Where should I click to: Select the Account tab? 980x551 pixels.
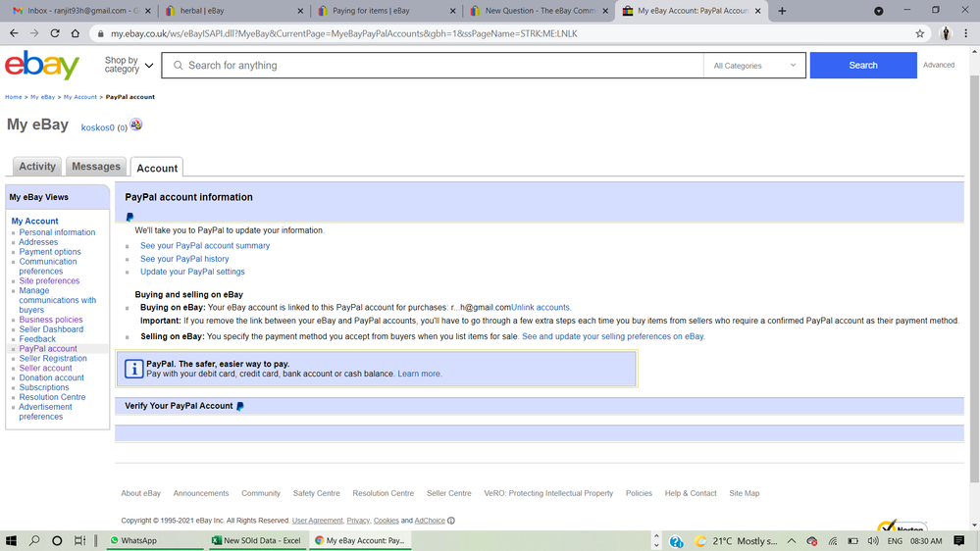157,168
